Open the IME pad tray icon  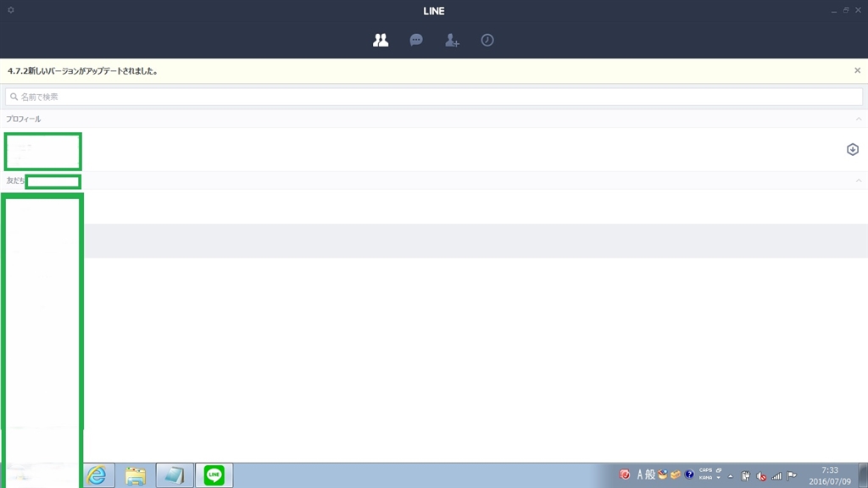(663, 474)
